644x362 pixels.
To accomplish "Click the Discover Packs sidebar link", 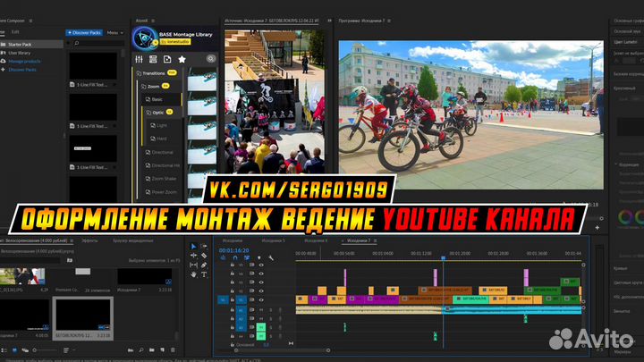I will tap(22, 70).
